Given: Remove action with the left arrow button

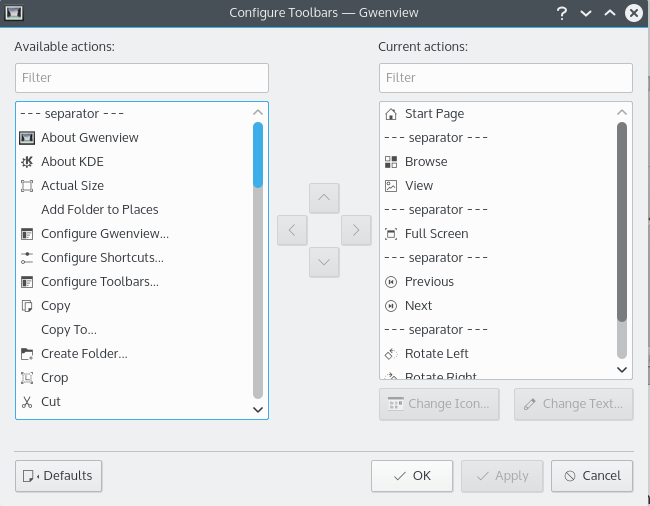Looking at the screenshot, I should click(291, 230).
